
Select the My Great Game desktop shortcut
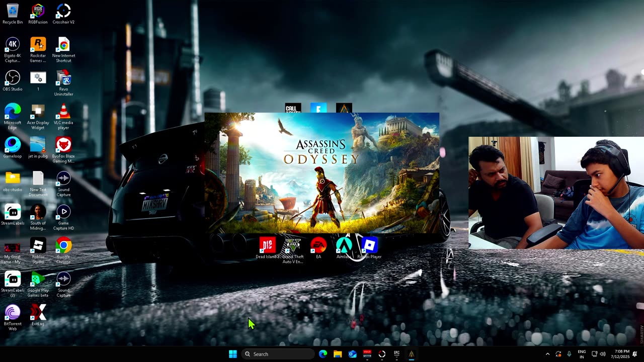pyautogui.click(x=13, y=251)
